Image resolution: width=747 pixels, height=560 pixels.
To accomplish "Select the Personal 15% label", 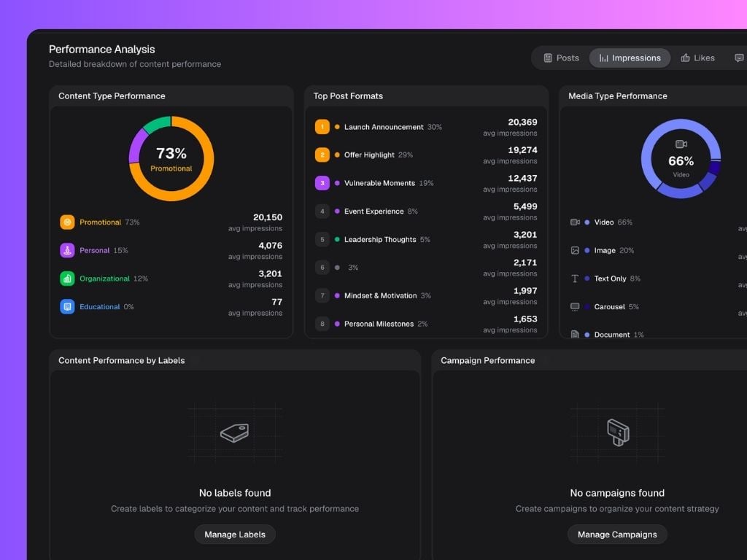I will point(104,251).
